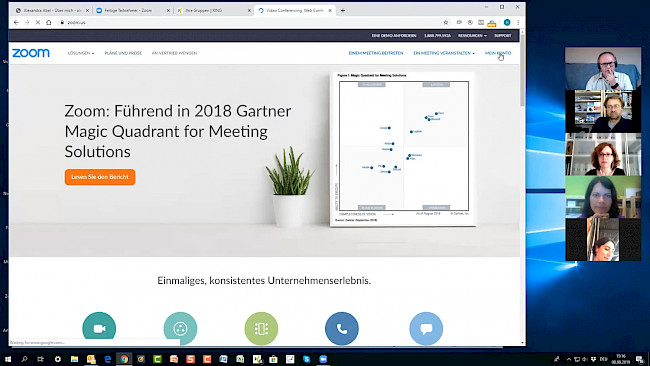Screen dimensions: 650x366
Task: Open the Zoom app in the taskbar
Action: click(x=323, y=359)
